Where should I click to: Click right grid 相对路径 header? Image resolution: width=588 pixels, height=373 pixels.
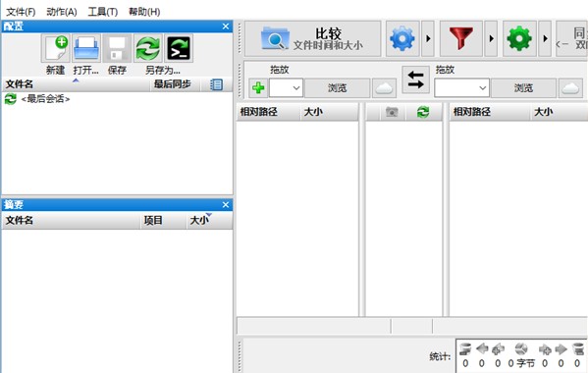pyautogui.click(x=490, y=112)
